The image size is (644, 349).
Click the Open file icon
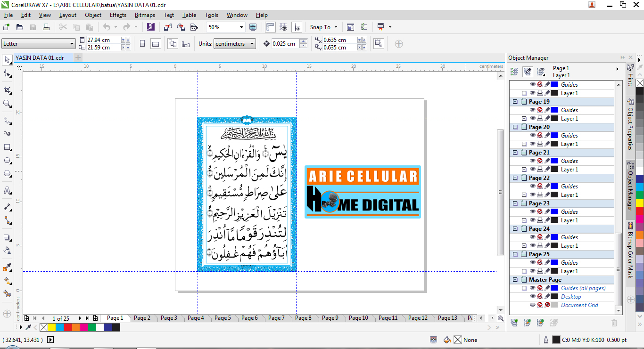pyautogui.click(x=19, y=27)
